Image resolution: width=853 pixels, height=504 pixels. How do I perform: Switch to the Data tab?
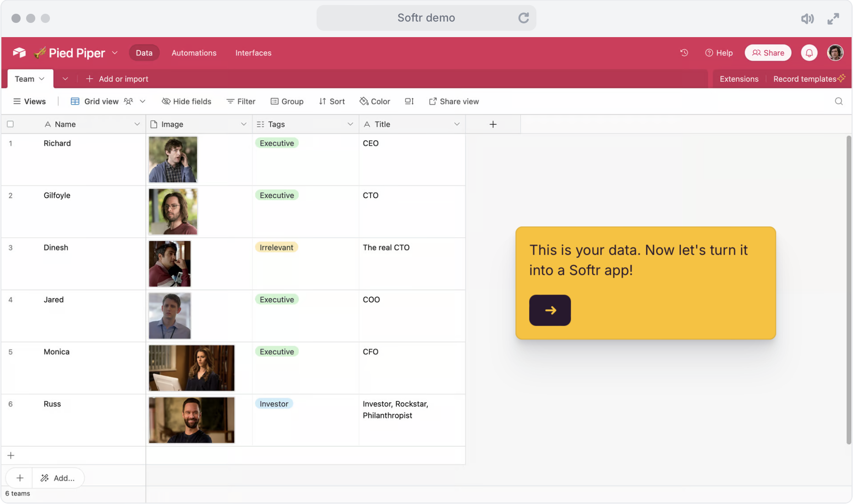pyautogui.click(x=144, y=53)
